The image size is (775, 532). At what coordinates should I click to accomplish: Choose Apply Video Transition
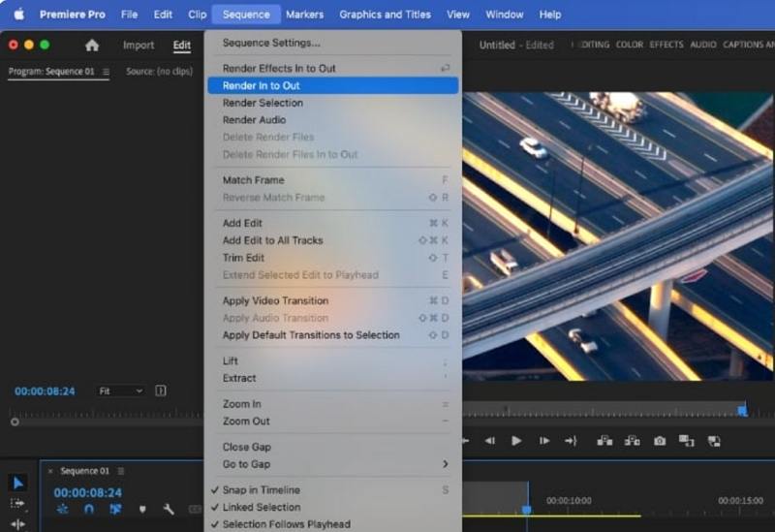[x=333, y=300]
